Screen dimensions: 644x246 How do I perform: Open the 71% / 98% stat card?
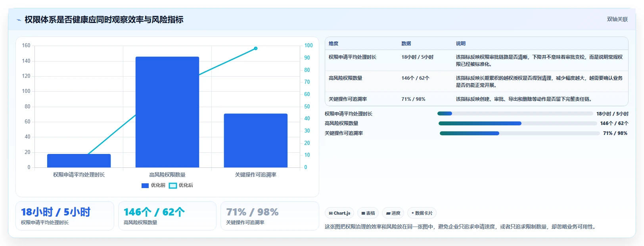pos(270,216)
